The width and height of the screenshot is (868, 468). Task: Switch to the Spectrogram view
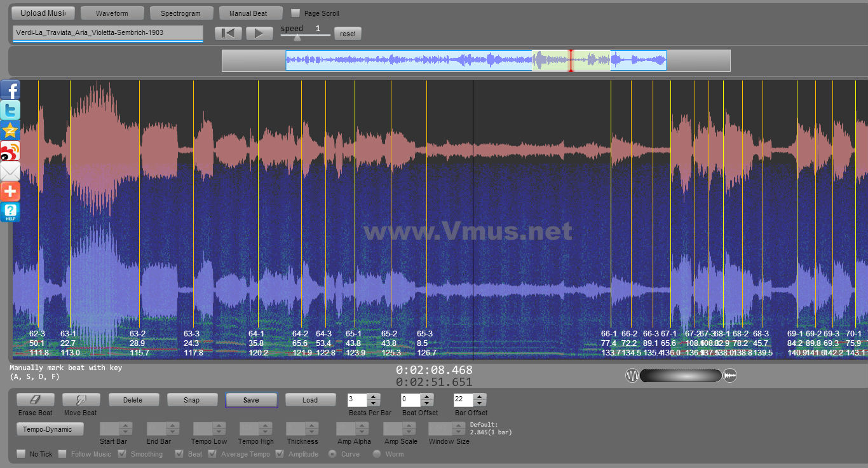click(180, 13)
